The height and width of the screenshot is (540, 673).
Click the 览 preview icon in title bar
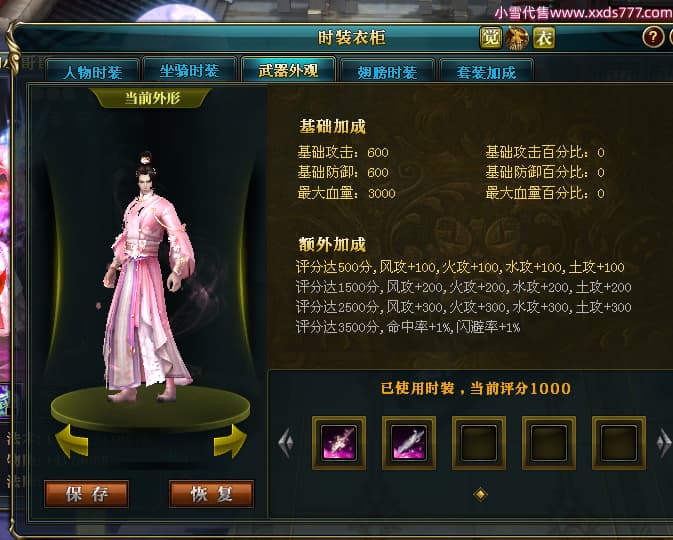(490, 38)
